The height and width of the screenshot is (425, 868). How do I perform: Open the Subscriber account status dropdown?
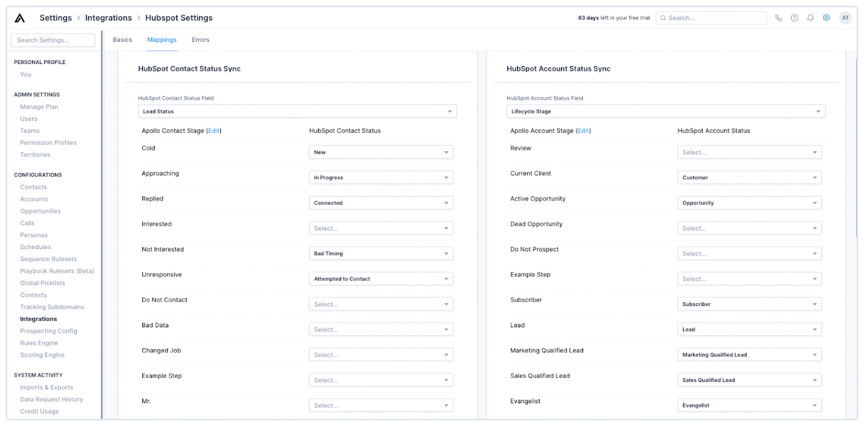click(750, 304)
